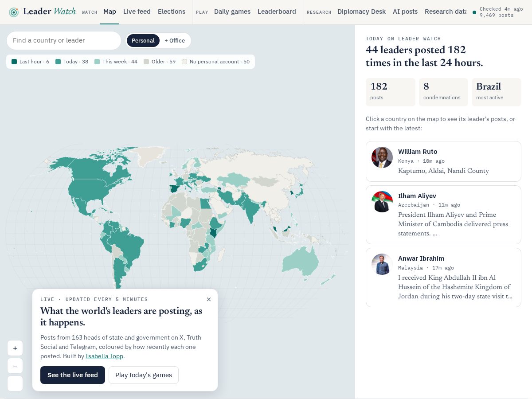The image size is (532, 399).
Task: Go to AI posts
Action: point(405,12)
